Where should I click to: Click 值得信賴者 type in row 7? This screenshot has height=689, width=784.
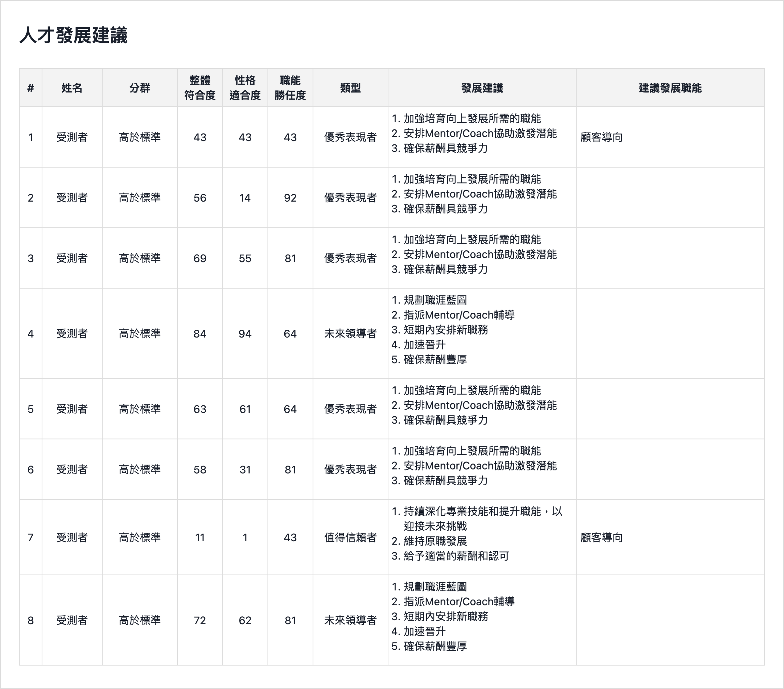(x=351, y=537)
